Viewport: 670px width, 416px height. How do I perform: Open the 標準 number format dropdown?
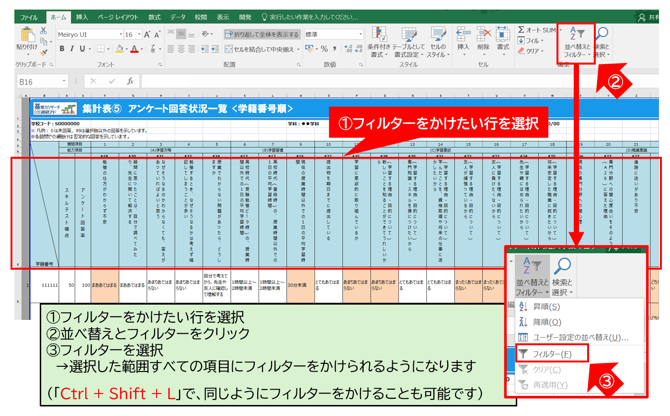[x=361, y=34]
